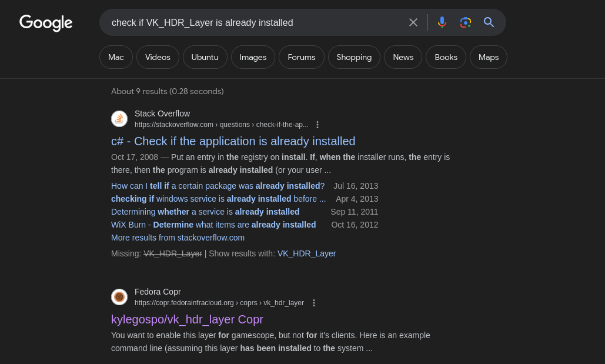Open 'kylegospo/vk_hdr_layer Copr' result
Viewport: 605px width, 364px height.
(x=187, y=320)
